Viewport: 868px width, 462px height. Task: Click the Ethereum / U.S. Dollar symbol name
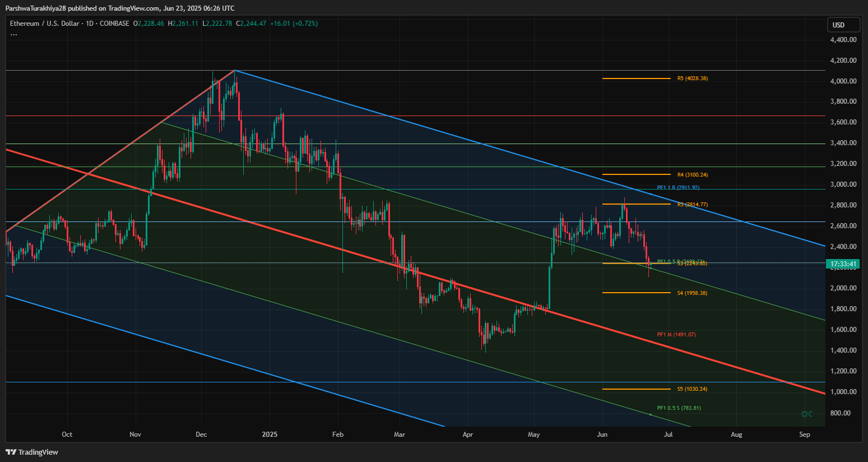[44, 24]
